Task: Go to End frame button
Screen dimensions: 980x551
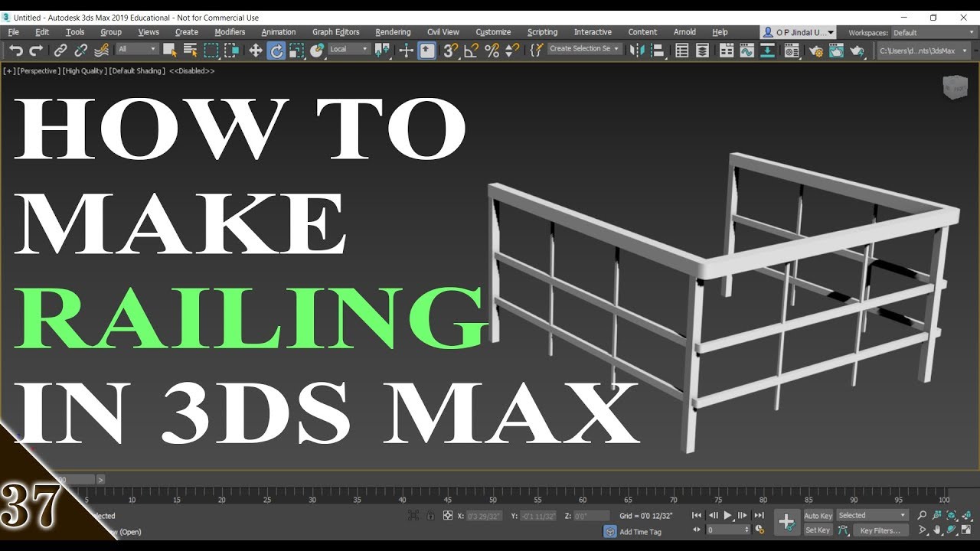Action: click(759, 515)
